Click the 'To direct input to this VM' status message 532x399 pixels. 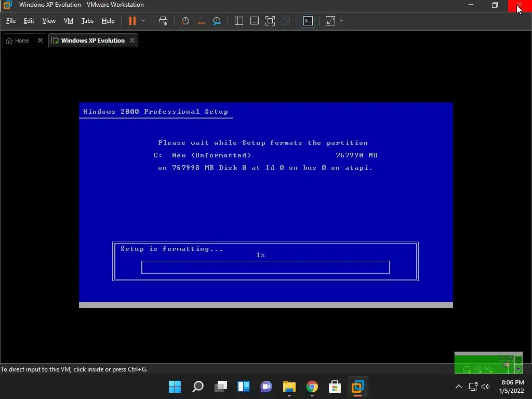[x=74, y=369]
